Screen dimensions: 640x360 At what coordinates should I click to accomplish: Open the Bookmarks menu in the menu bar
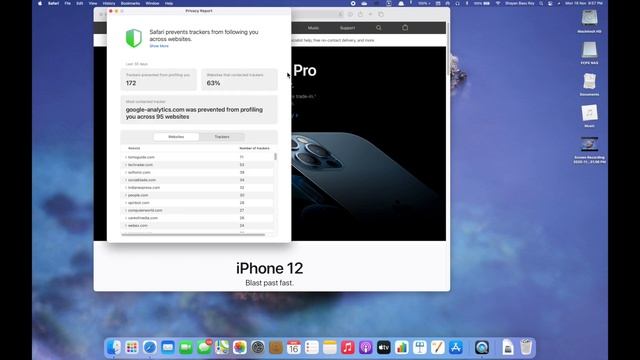130,3
